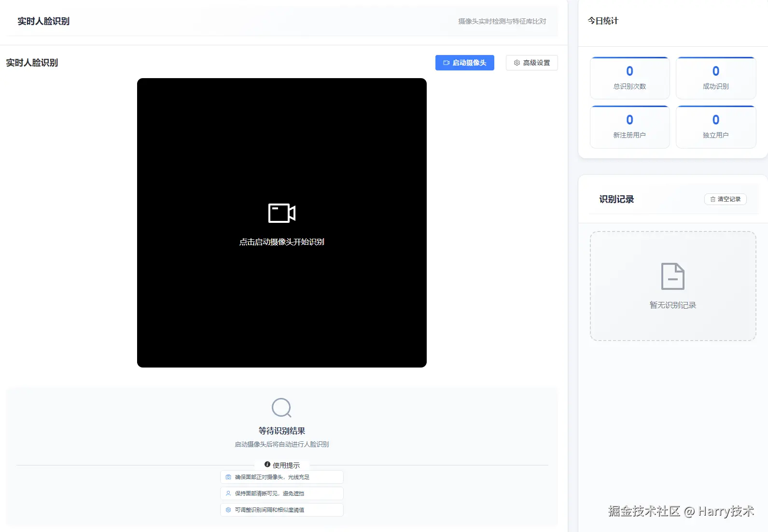Image resolution: width=768 pixels, height=532 pixels.
Task: Click the text 点击启动摄像头开始识别
Action: [x=282, y=242]
